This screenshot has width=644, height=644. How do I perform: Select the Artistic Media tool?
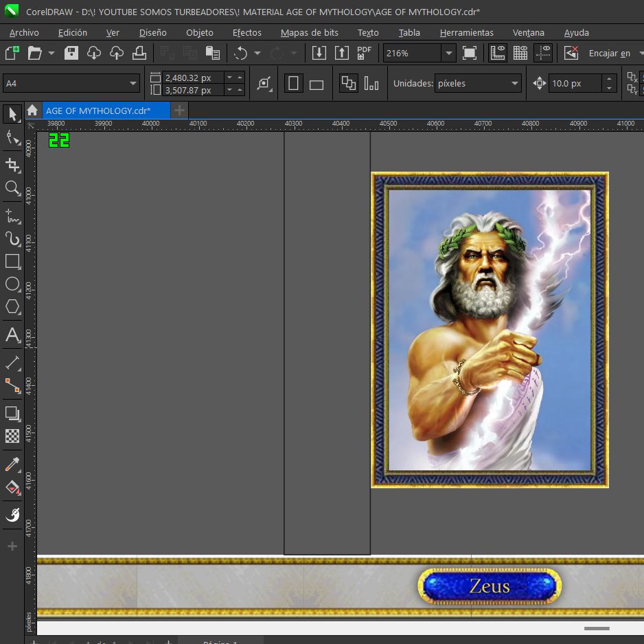click(x=12, y=239)
